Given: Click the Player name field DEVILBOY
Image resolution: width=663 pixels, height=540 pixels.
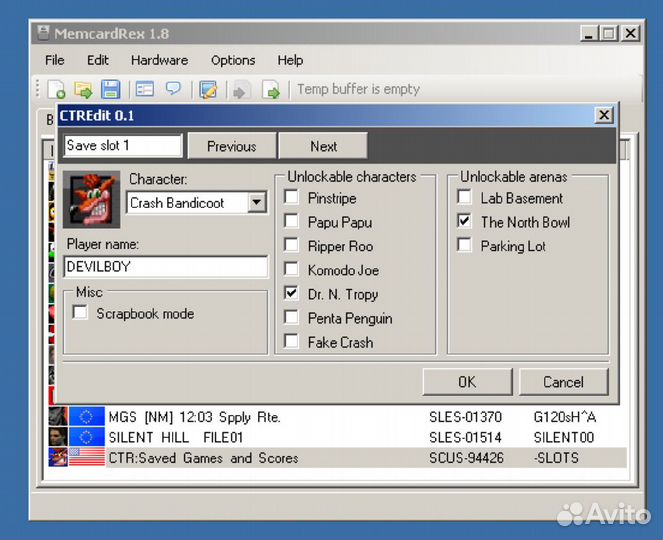Looking at the screenshot, I should pyautogui.click(x=166, y=266).
